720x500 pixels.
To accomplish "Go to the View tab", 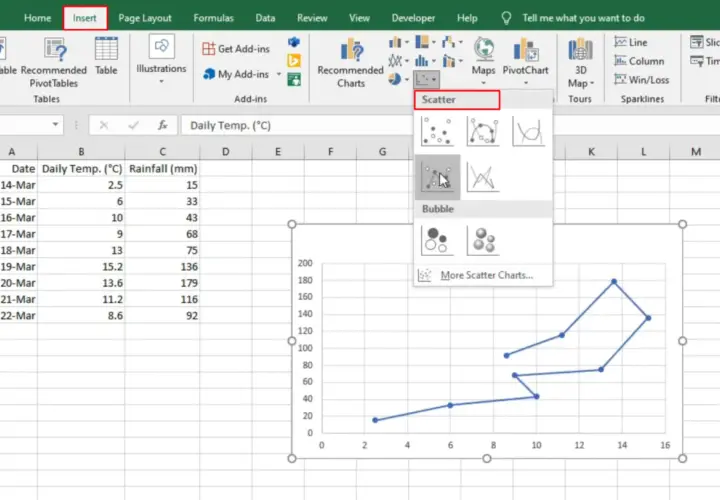I will coord(359,18).
